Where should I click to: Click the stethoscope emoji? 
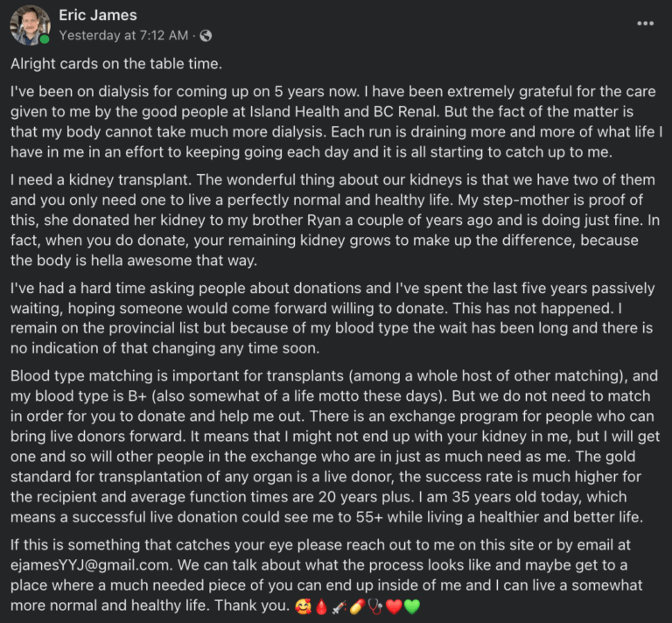[x=375, y=605]
